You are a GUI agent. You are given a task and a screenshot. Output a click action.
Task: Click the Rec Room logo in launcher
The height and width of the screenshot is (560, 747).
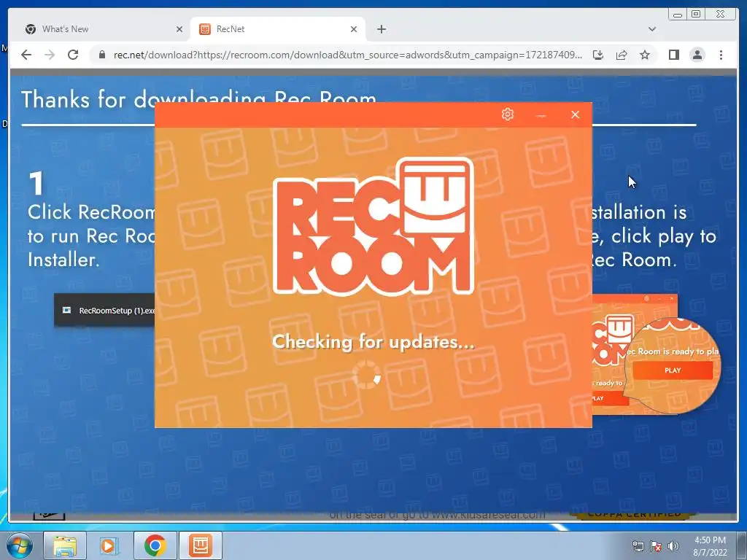click(x=373, y=226)
